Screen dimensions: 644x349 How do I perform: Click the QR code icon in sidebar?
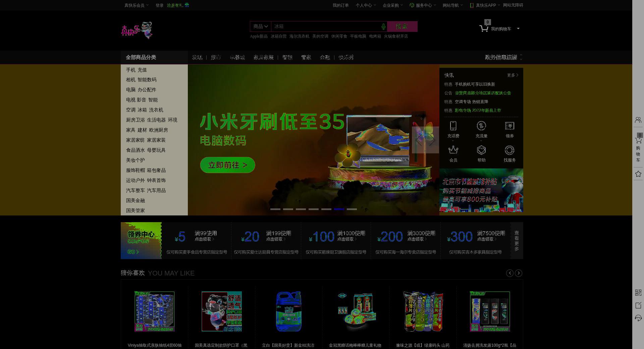tap(638, 293)
